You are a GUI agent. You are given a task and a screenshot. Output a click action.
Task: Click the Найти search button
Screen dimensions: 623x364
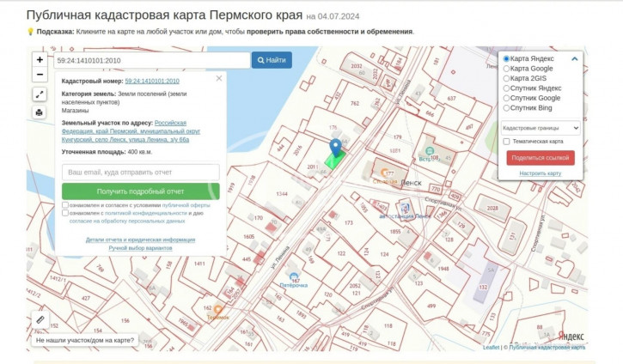271,60
